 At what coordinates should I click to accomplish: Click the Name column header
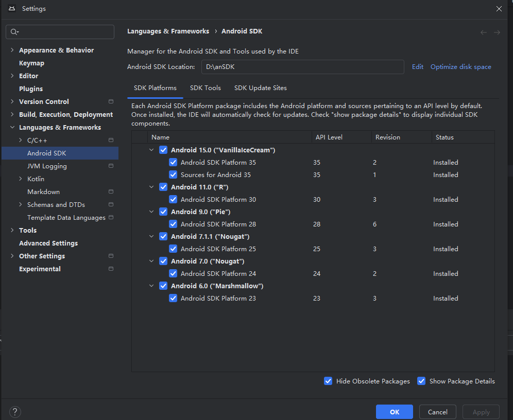(x=230, y=137)
